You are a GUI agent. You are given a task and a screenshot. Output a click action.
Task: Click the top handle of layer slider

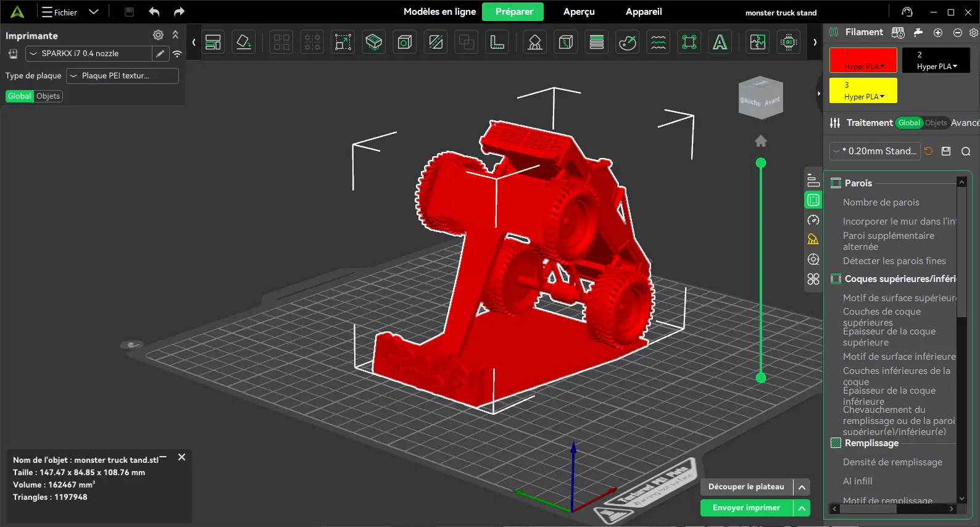(x=761, y=163)
